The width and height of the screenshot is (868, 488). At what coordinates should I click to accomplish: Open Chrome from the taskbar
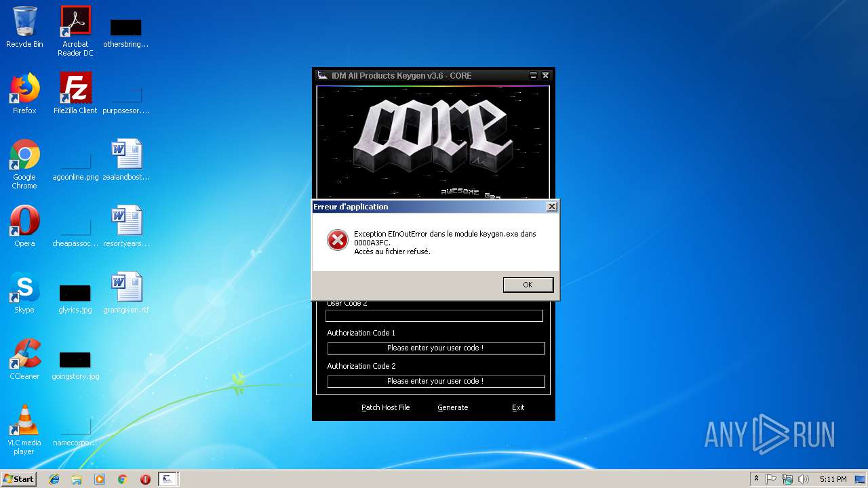click(123, 479)
